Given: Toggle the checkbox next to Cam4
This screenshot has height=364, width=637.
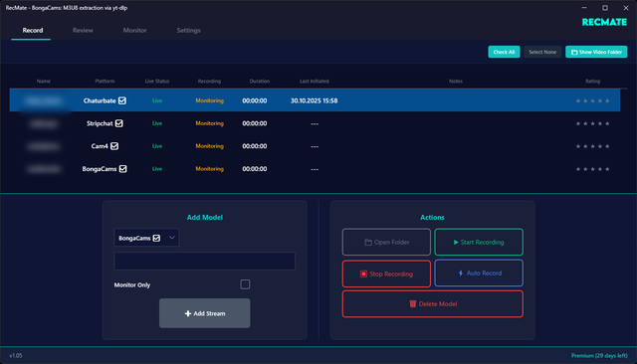Looking at the screenshot, I should (114, 146).
